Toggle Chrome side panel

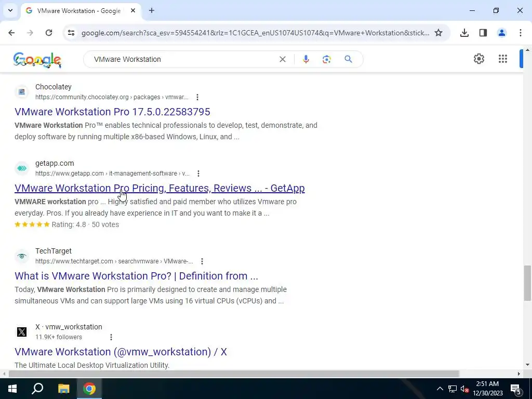pyautogui.click(x=483, y=33)
